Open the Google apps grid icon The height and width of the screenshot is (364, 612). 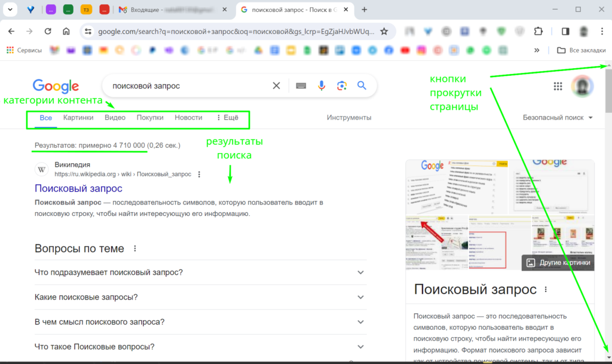pos(558,86)
